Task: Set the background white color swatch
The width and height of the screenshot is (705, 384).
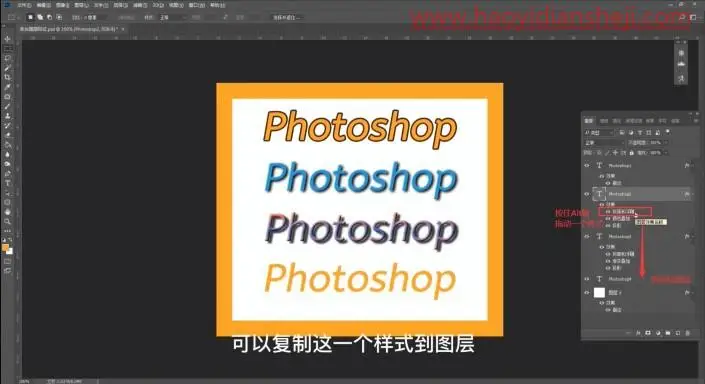Action: coord(10,251)
